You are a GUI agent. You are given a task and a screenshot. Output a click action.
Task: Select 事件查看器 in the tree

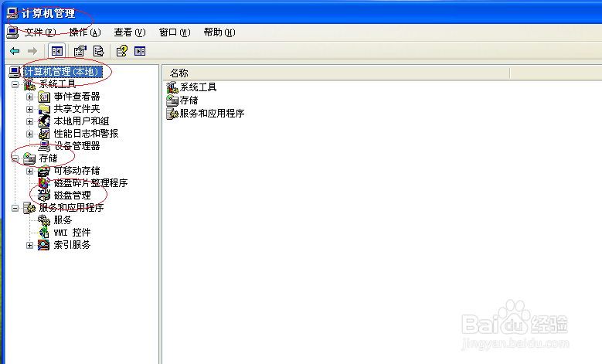click(x=77, y=97)
